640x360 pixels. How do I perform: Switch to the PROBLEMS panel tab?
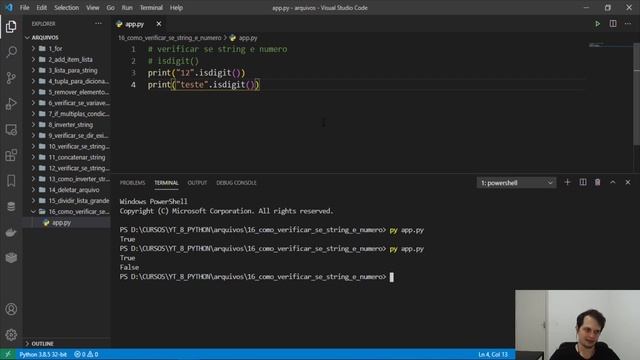[x=132, y=183]
